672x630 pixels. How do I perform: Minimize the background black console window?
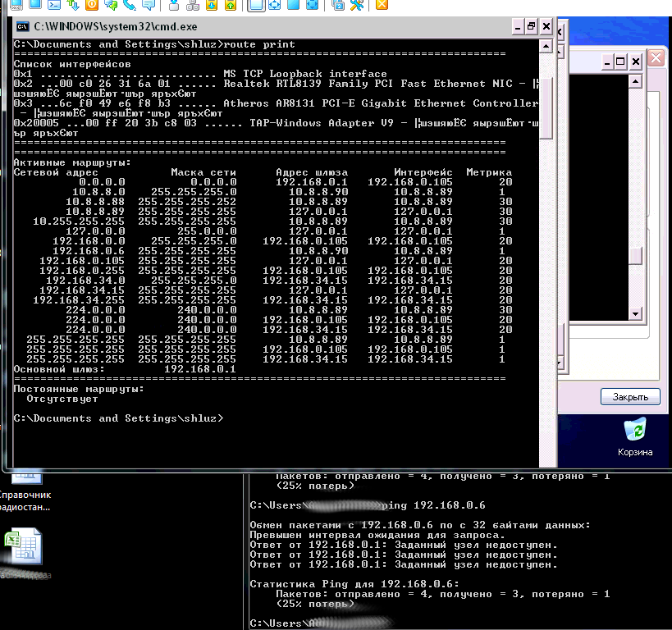(606, 62)
